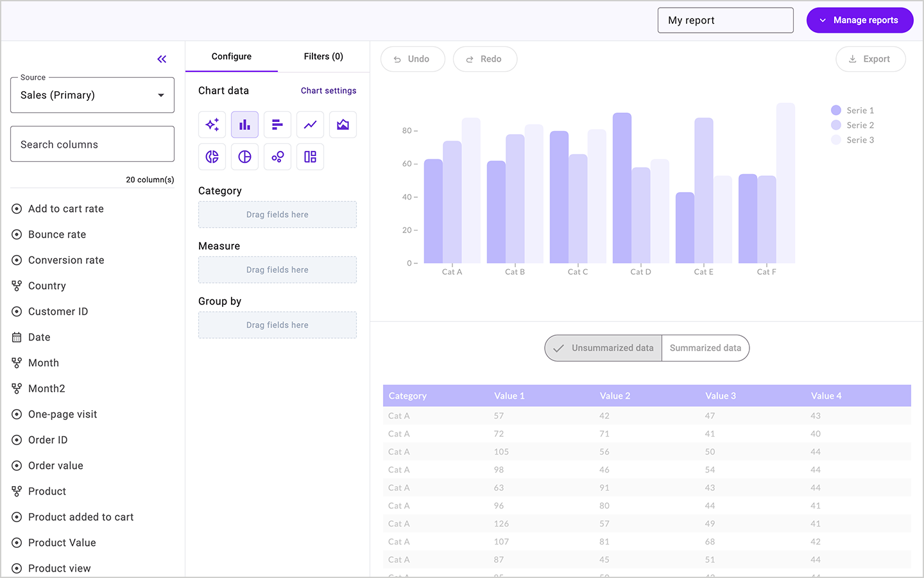Image resolution: width=924 pixels, height=578 pixels.
Task: Select the AI sparkles chart suggestion icon
Action: 212,124
